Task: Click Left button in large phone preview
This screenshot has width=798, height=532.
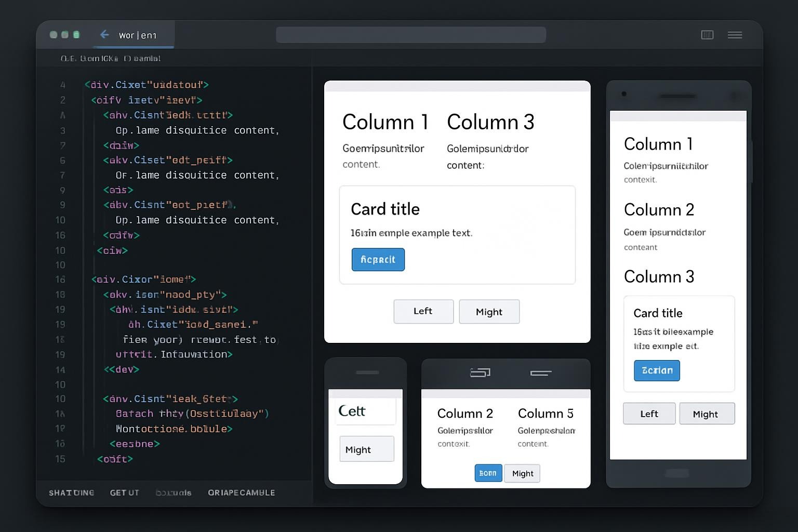Action: pyautogui.click(x=649, y=414)
